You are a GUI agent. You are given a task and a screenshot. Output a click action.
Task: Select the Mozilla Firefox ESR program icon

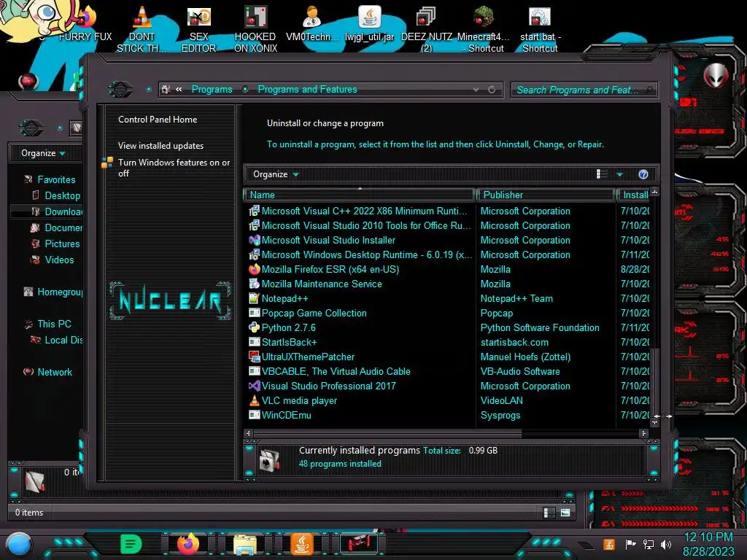tap(255, 269)
